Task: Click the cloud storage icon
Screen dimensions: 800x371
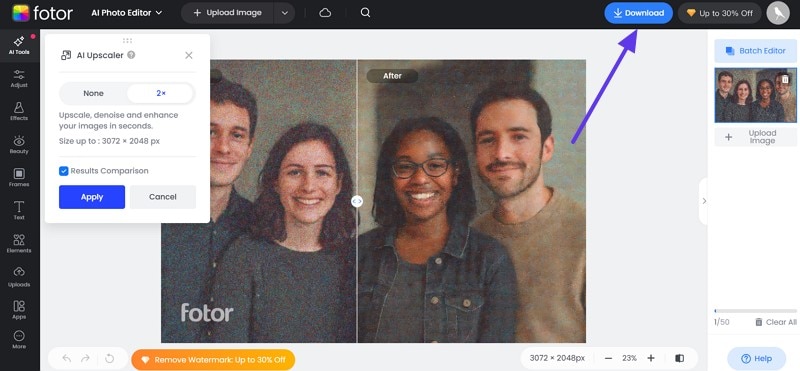Action: tap(325, 13)
